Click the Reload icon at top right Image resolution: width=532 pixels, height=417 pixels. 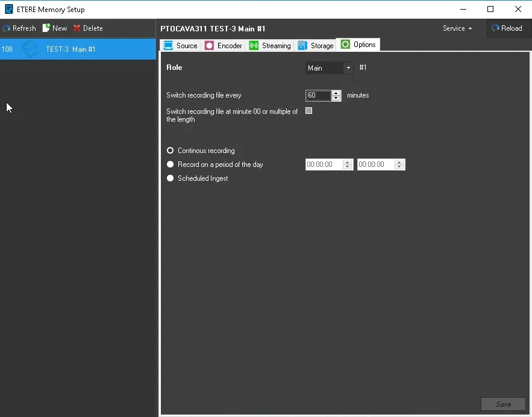496,28
